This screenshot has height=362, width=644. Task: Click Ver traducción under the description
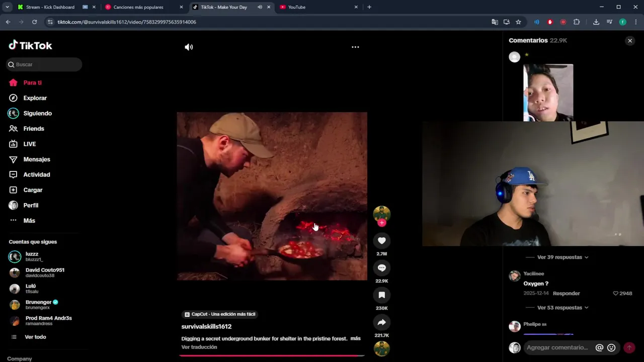[x=199, y=347]
